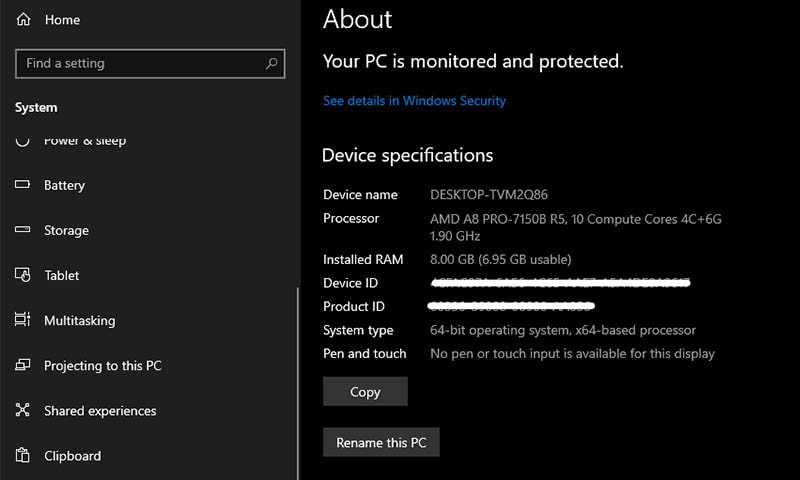Open See details in Windows Security link
Screen dimensions: 800x480
click(x=414, y=101)
